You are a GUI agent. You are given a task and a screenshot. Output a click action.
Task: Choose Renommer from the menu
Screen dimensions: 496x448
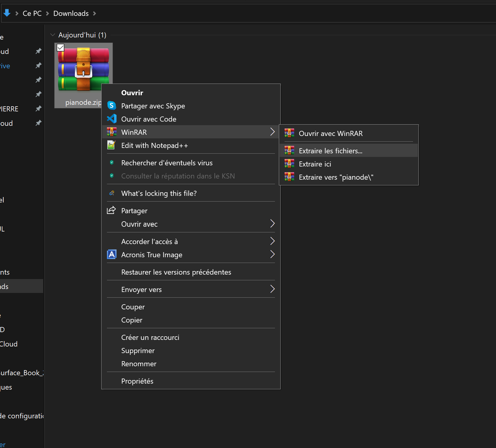tap(191, 364)
